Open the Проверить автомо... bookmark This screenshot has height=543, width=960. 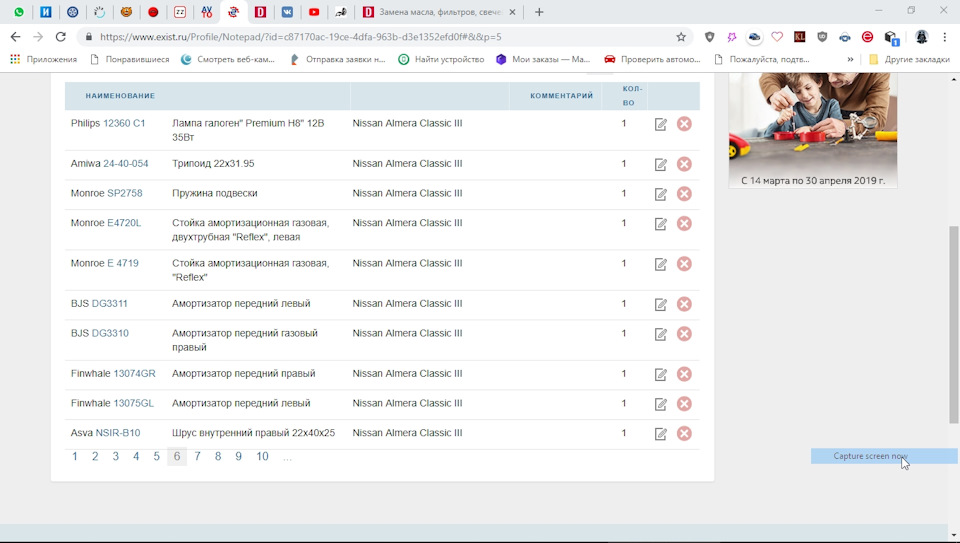pos(652,59)
